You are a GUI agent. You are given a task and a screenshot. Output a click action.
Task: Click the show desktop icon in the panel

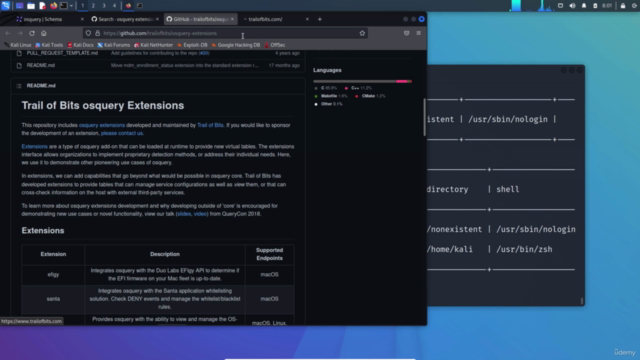19,6
